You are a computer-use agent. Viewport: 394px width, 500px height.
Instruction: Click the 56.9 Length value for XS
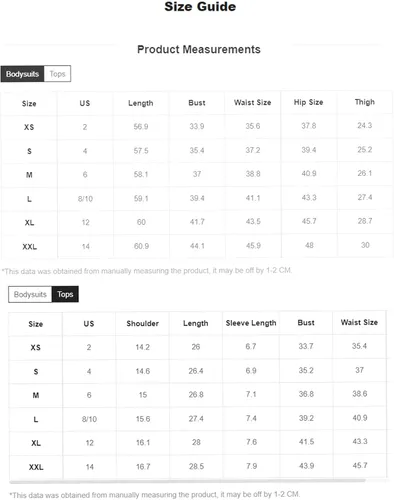pos(141,127)
